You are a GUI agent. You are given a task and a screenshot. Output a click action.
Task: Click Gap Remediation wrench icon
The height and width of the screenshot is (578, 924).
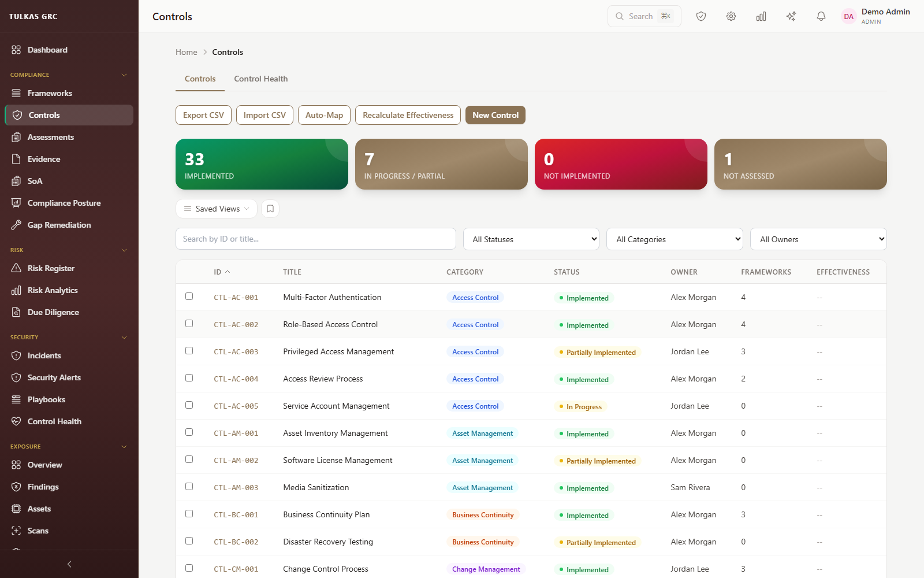(x=16, y=225)
